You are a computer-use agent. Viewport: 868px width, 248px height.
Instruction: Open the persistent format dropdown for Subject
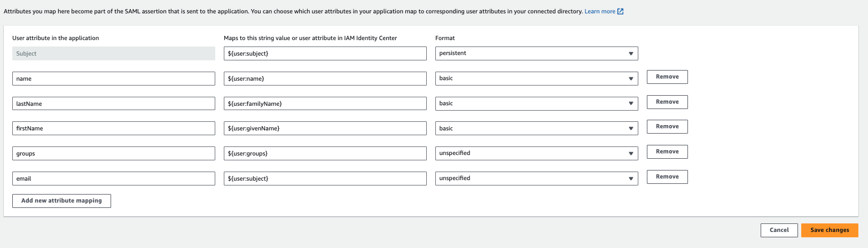pyautogui.click(x=536, y=53)
